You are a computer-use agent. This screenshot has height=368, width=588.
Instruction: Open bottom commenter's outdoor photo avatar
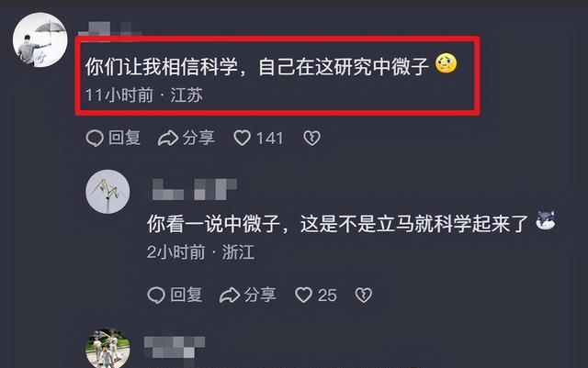108,349
